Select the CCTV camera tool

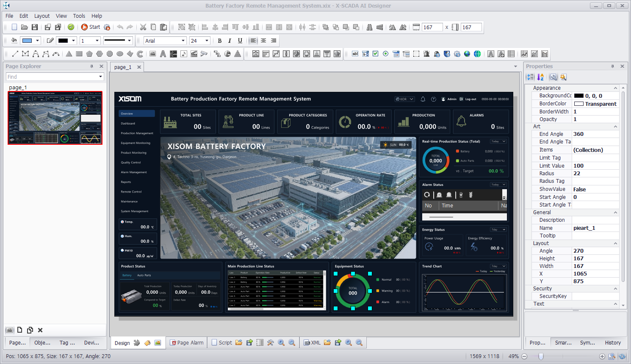click(204, 54)
